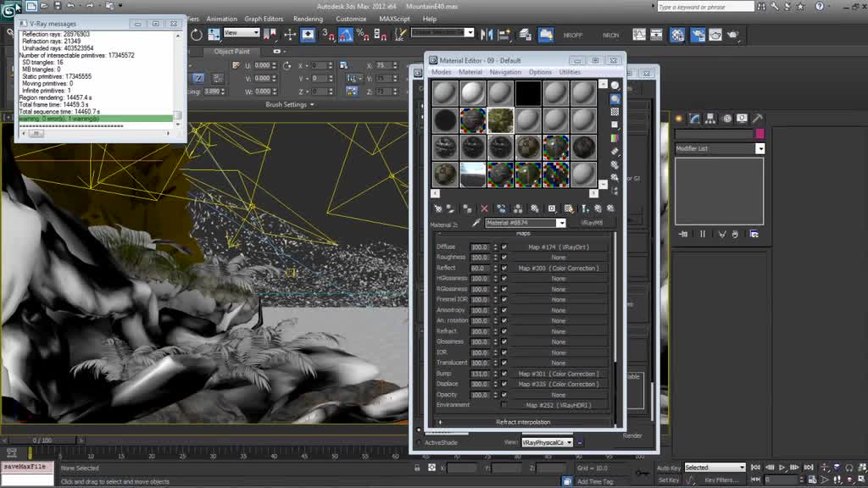Toggle the Reflect map checkbox
The height and width of the screenshot is (488, 868).
pyautogui.click(x=504, y=268)
